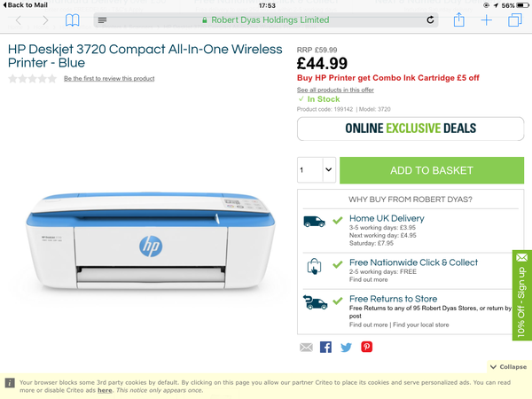Screen dimensions: 532x399
Task: Open the 10% Off sign up tab
Action: pyautogui.click(x=522, y=295)
